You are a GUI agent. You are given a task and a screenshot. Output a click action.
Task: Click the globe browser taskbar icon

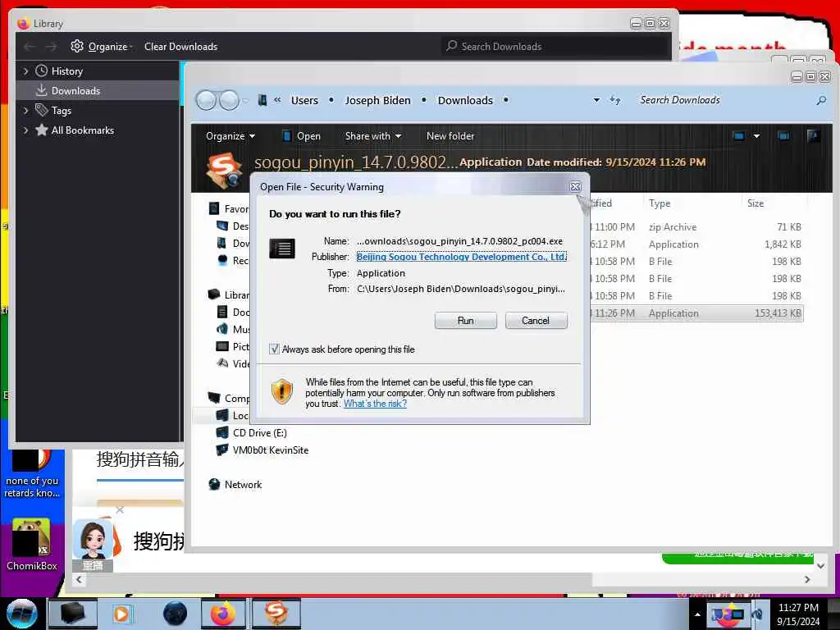pos(175,614)
